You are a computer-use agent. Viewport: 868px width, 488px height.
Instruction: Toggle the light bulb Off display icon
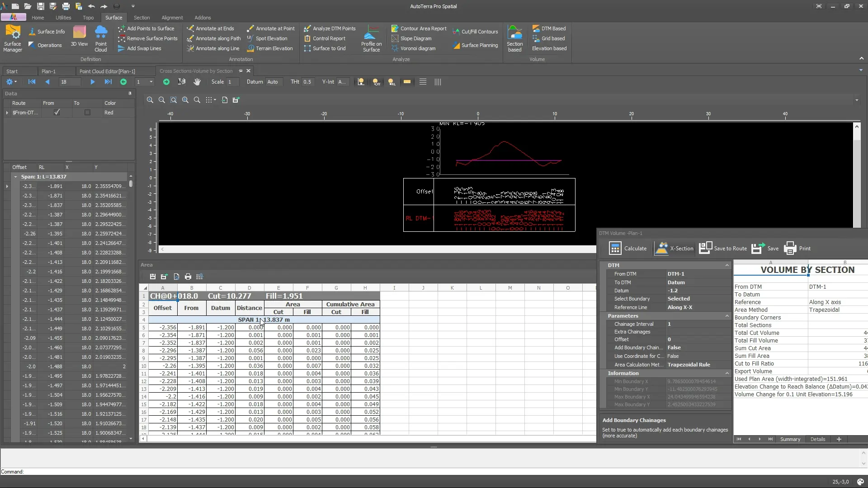pyautogui.click(x=376, y=82)
